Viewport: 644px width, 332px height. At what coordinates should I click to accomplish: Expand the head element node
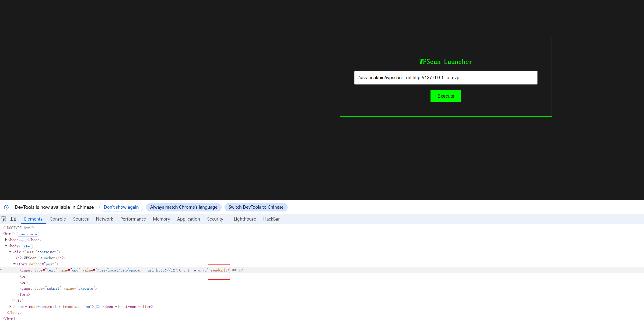pyautogui.click(x=6, y=240)
